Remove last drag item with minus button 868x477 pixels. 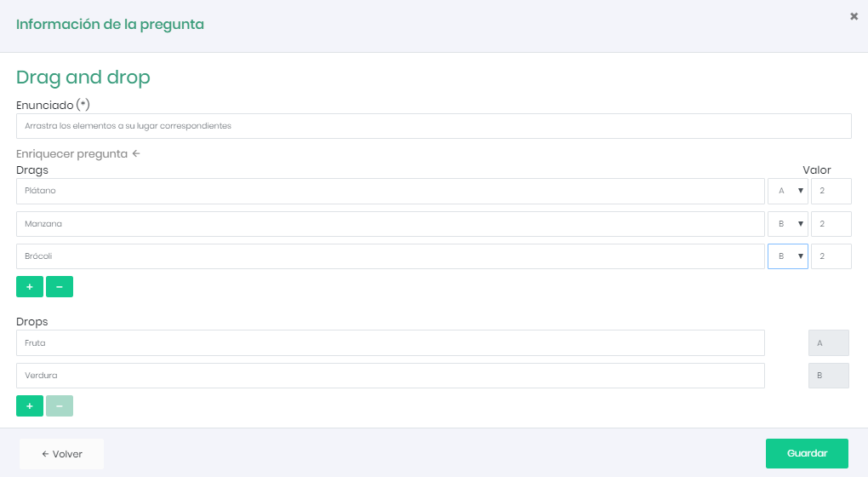[60, 287]
